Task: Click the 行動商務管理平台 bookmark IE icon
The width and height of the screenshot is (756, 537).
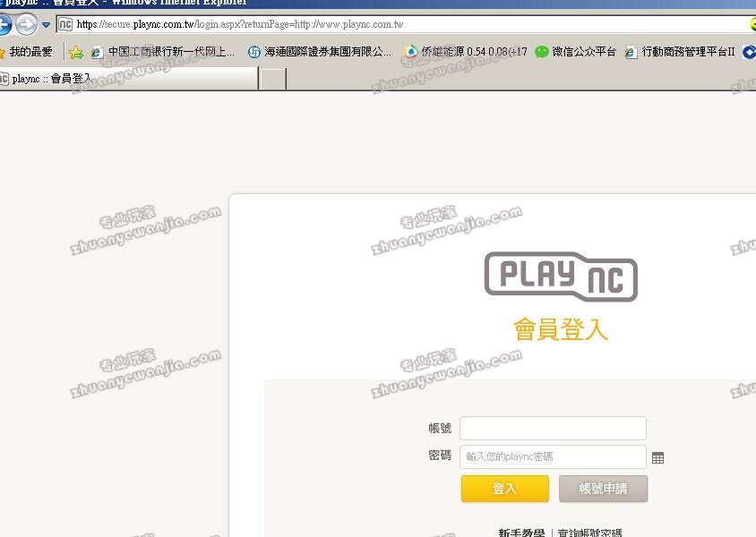Action: click(631, 52)
